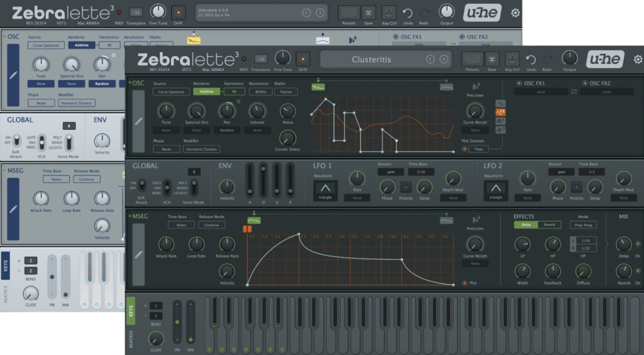Toggle the Soft Attack switch in front window
The image size is (644, 355).
point(142,186)
